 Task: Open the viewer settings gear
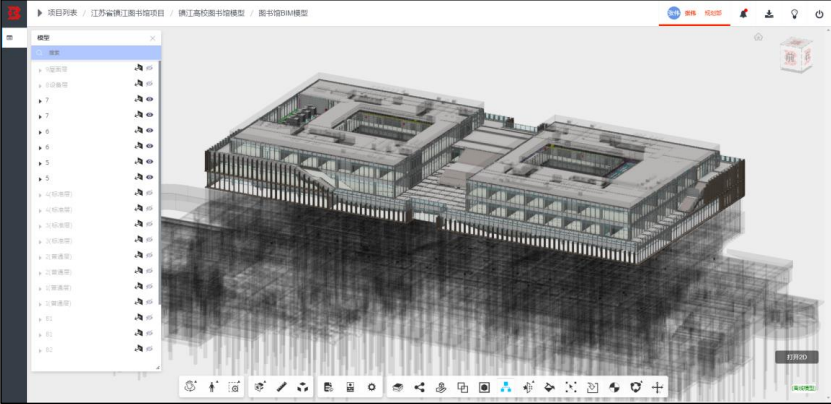point(372,387)
